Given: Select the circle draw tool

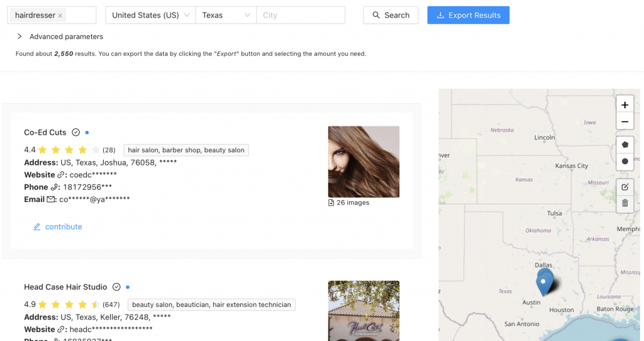Looking at the screenshot, I should pyautogui.click(x=625, y=161).
